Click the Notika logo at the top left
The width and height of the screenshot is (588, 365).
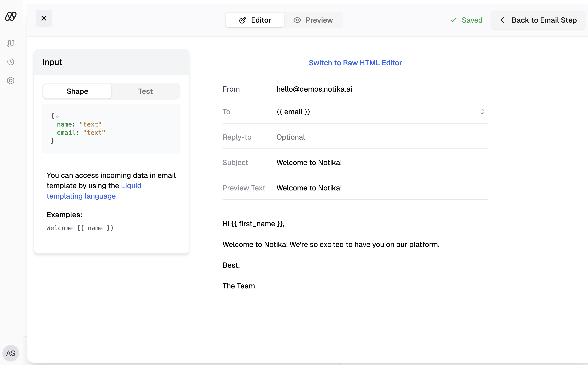pos(11,16)
